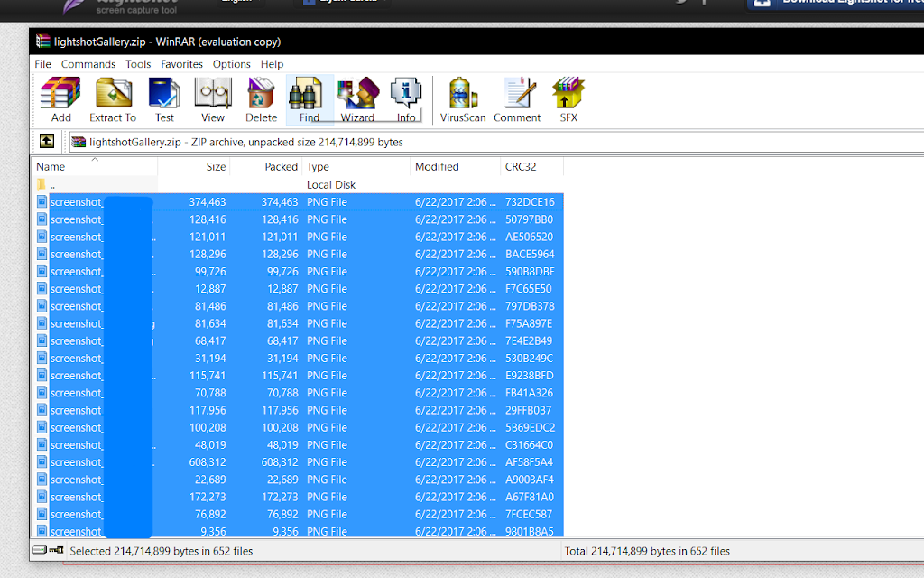Select the row with size 81,634
The image size is (924, 578).
(298, 323)
